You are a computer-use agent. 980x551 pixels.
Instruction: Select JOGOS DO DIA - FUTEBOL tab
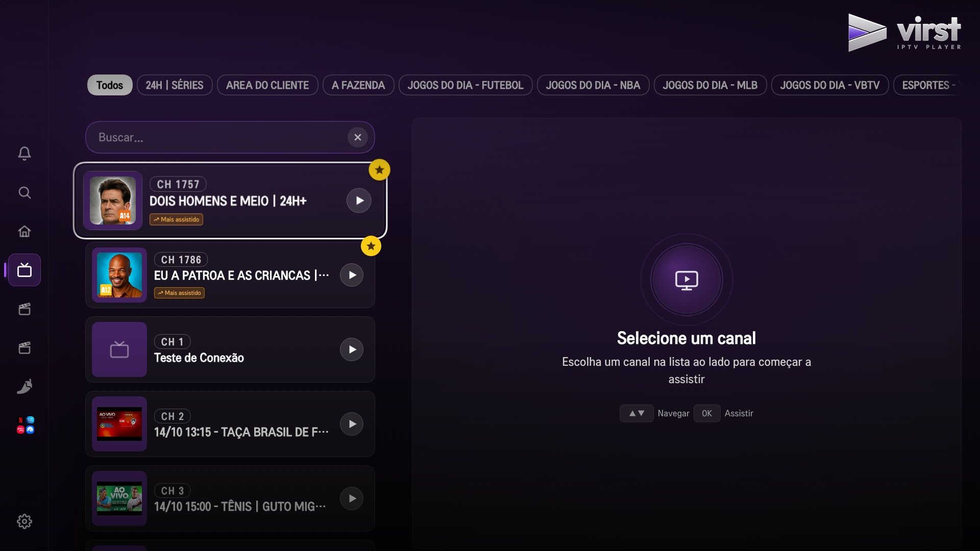[465, 85]
